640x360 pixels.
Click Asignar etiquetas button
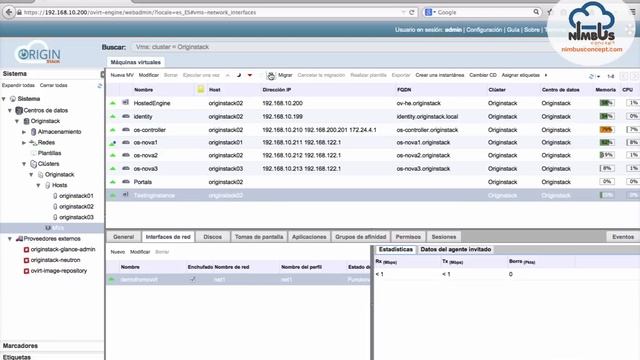click(x=520, y=75)
